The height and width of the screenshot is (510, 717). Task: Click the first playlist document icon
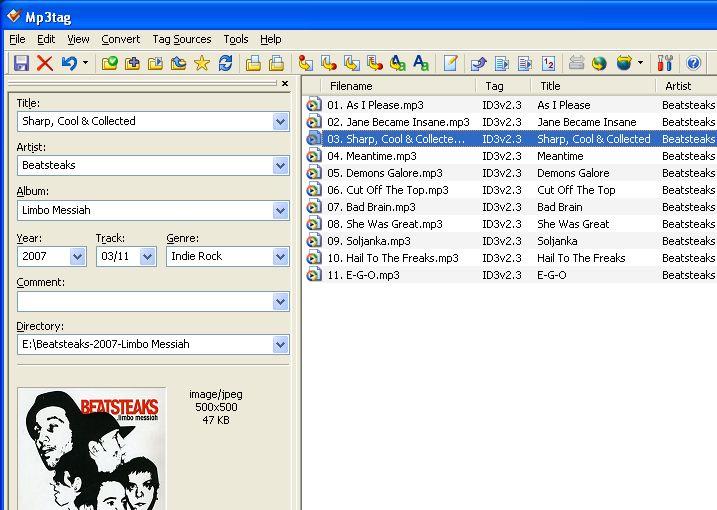[502, 63]
